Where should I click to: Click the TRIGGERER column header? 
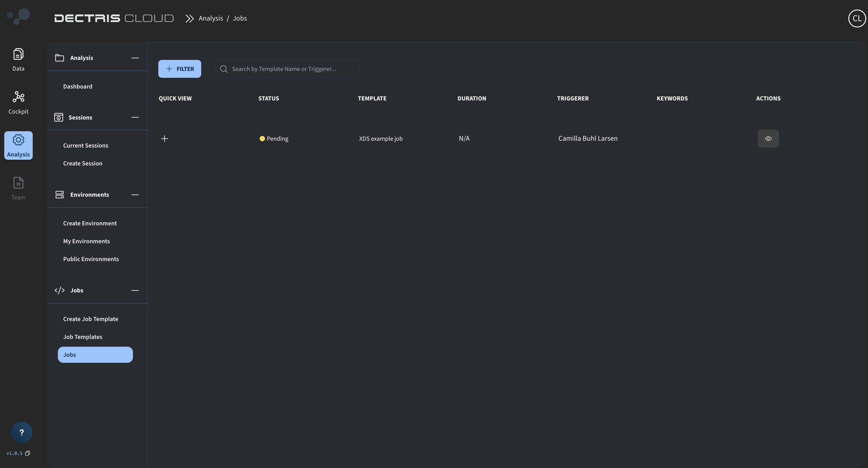point(573,98)
